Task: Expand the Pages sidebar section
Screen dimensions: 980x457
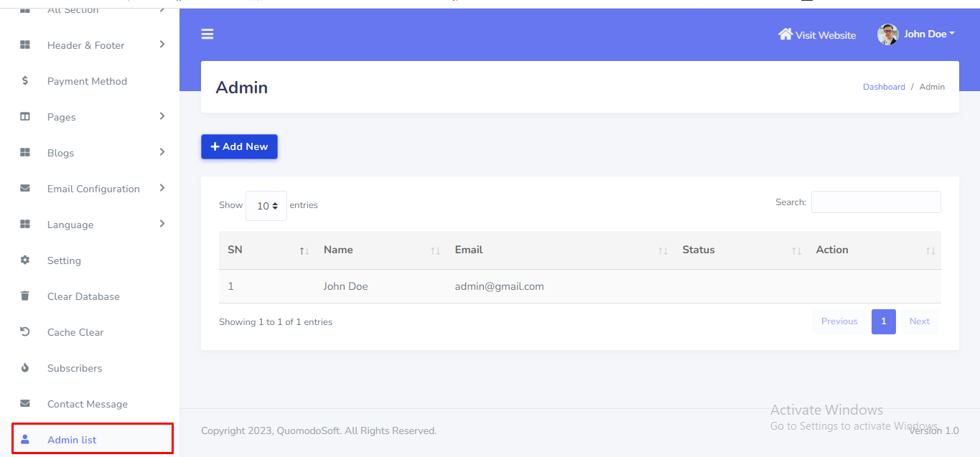Action: coord(162,116)
